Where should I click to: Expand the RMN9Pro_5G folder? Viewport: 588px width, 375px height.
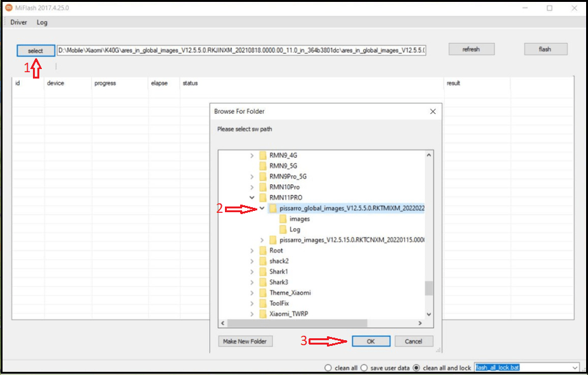click(x=252, y=176)
